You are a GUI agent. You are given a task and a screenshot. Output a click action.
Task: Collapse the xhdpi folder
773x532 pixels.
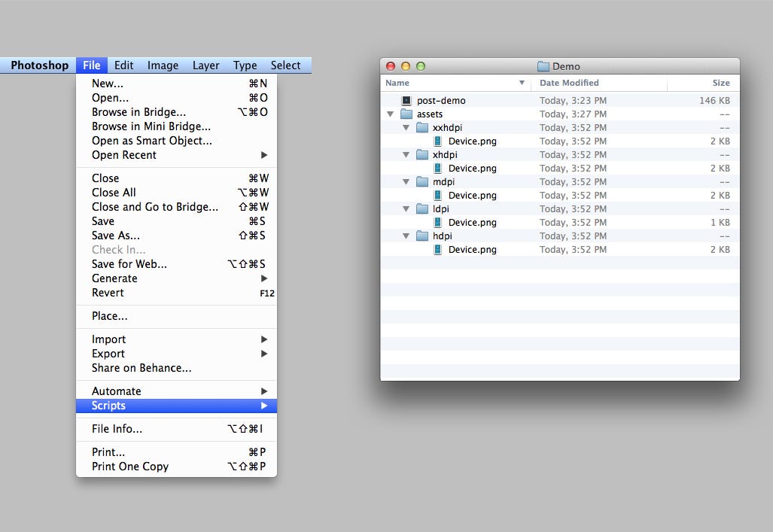(406, 155)
